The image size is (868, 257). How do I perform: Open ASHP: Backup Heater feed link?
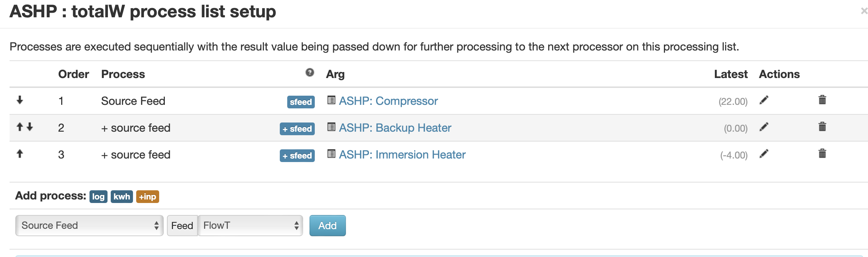coord(395,128)
